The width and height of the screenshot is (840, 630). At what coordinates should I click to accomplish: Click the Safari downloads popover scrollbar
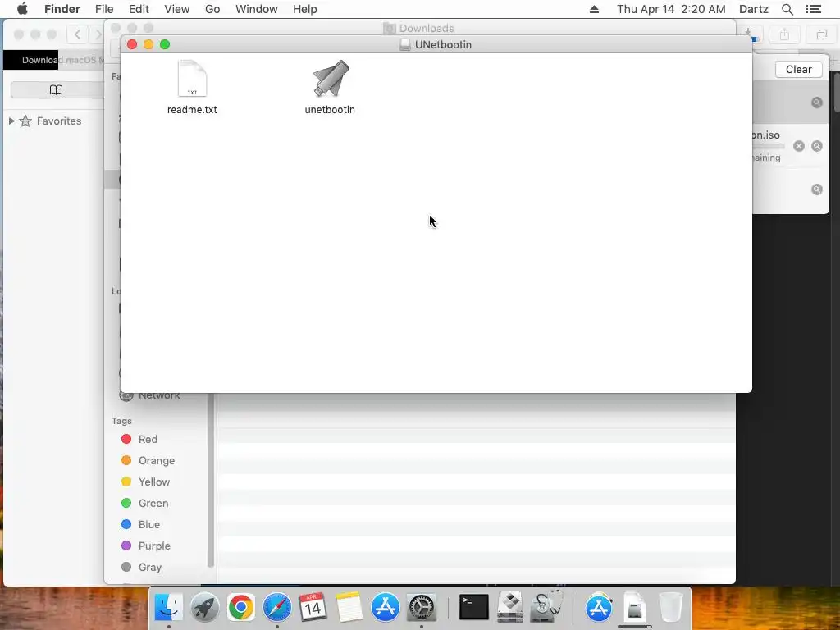836,92
